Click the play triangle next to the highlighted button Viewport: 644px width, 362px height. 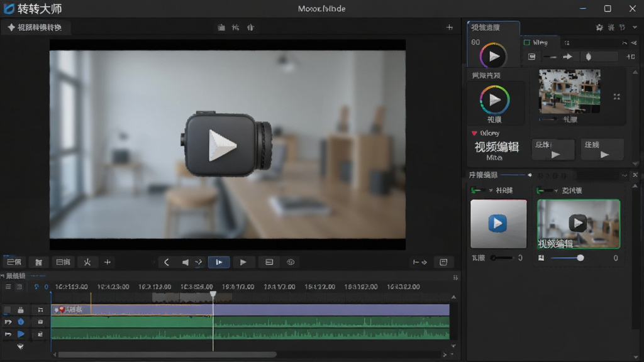(x=243, y=262)
